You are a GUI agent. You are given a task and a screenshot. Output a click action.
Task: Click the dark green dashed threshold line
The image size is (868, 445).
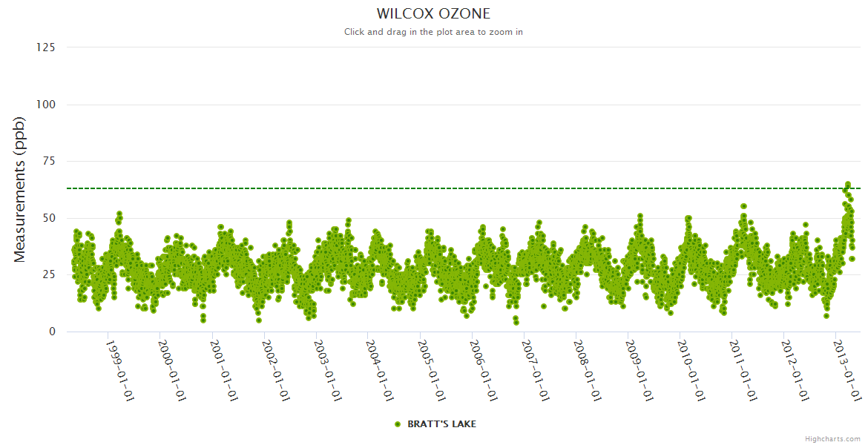pyautogui.click(x=445, y=188)
